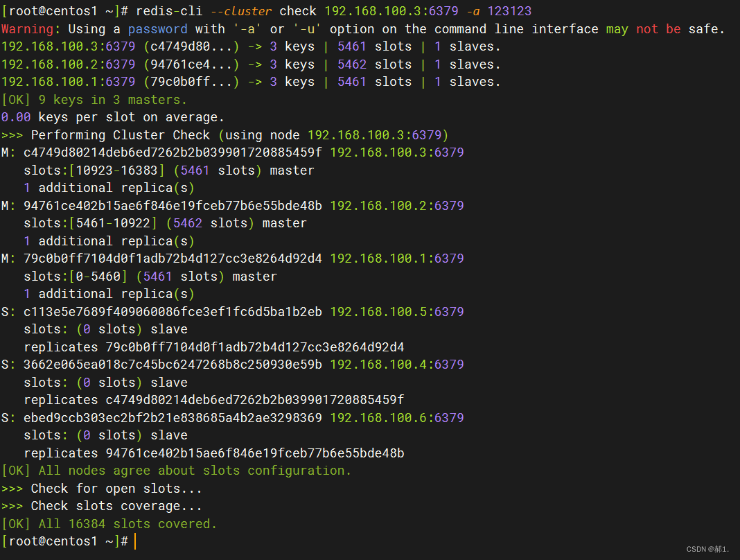Click slave node ID ebed9ccb303ec2bf2b21e838685a4b2ae3298369
This screenshot has height=560, width=740.
tap(173, 417)
